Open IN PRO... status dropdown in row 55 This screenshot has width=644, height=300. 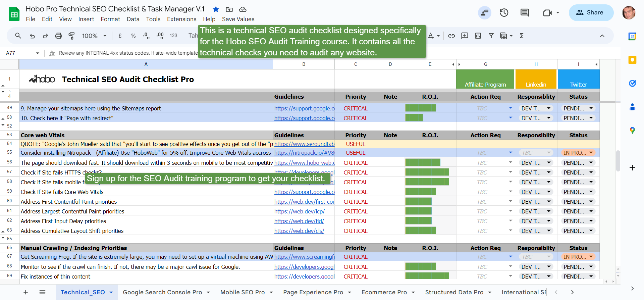tap(591, 153)
